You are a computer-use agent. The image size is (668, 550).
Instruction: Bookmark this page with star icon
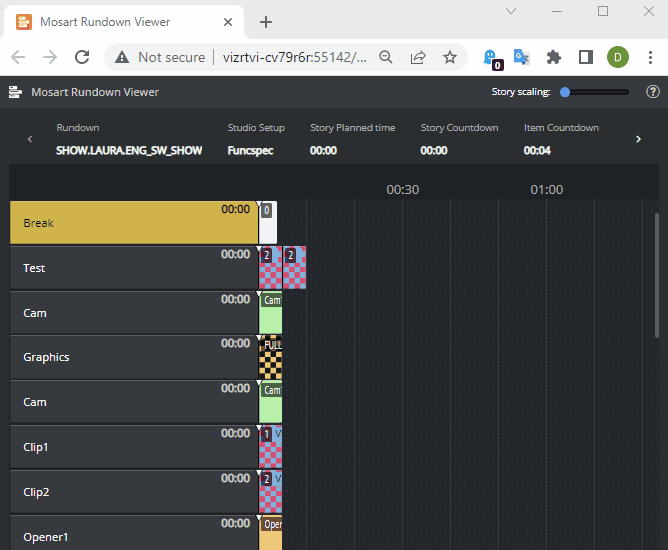[x=450, y=57]
